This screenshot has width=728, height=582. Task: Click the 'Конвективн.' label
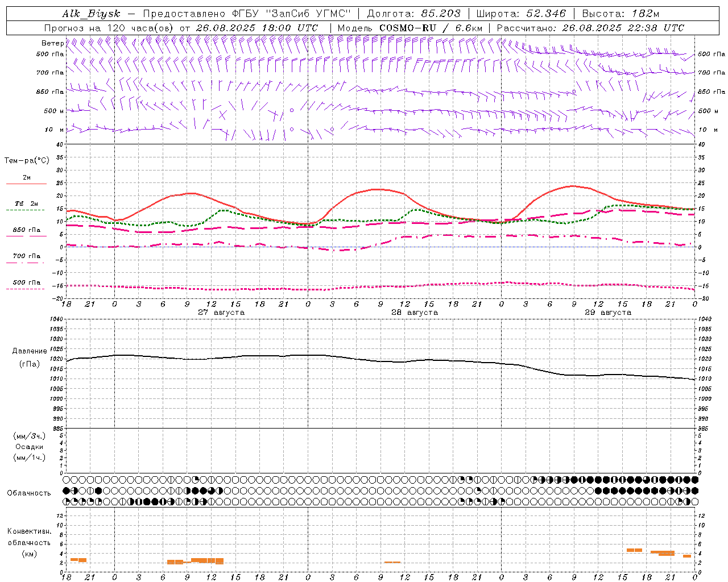29,531
